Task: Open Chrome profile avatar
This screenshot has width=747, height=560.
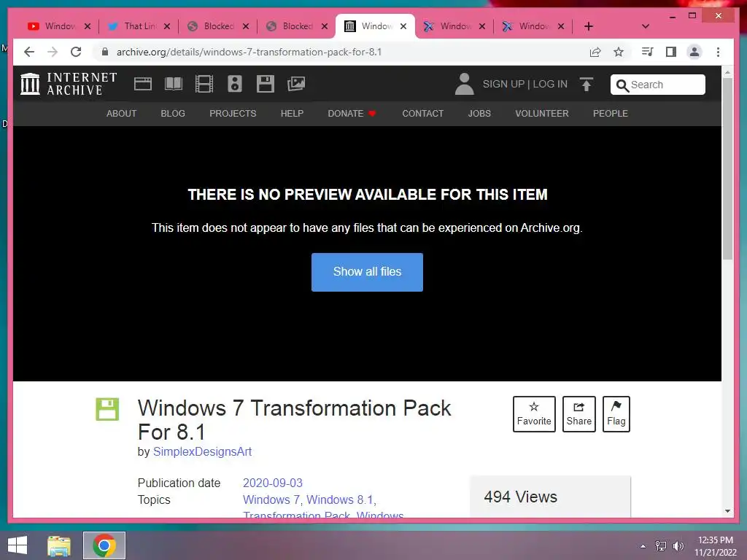Action: [x=694, y=52]
